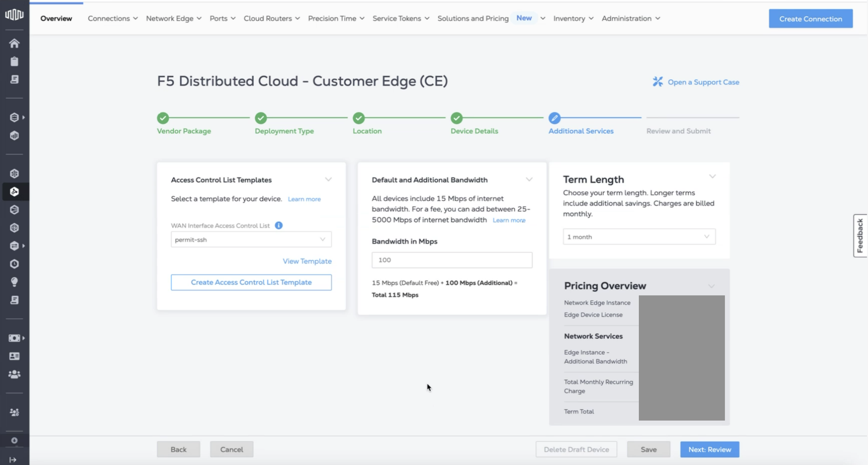Click the lightbulb icon in sidebar
The height and width of the screenshot is (465, 868).
(14, 282)
